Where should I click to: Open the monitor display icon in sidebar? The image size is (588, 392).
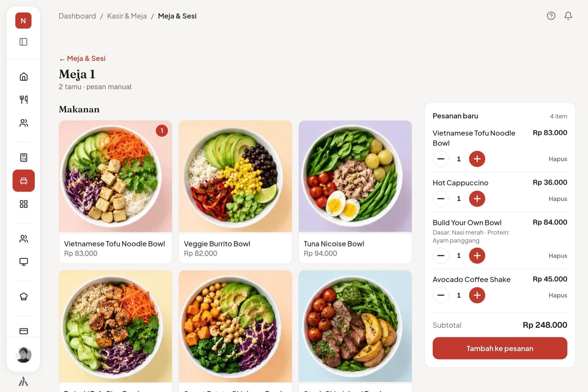point(24,262)
